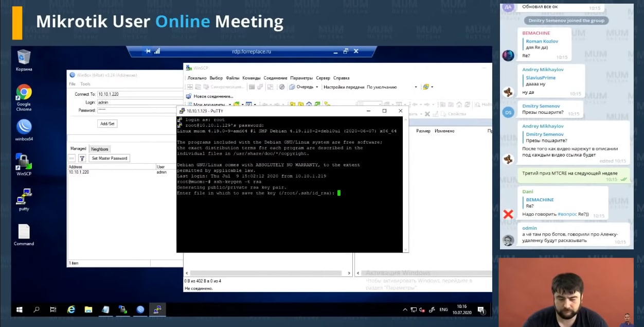Click the Windows Start button

click(20, 309)
